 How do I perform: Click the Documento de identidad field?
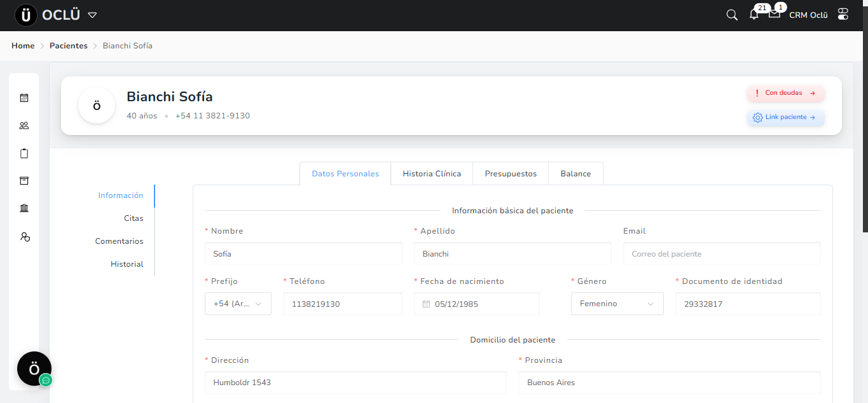tap(748, 304)
